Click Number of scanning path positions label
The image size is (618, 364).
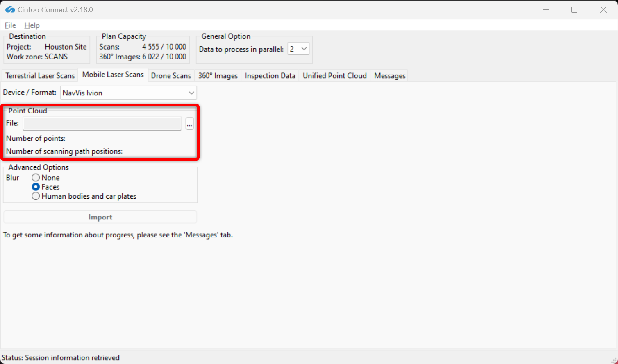64,151
